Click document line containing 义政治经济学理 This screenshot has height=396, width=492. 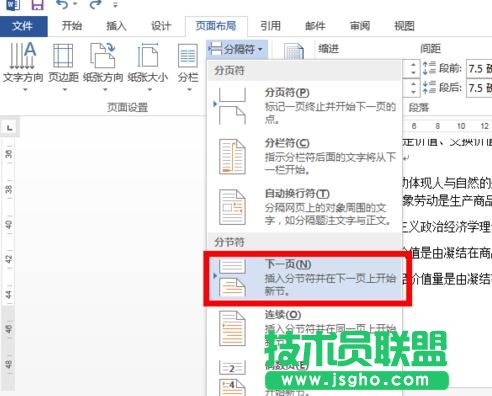tap(447, 227)
